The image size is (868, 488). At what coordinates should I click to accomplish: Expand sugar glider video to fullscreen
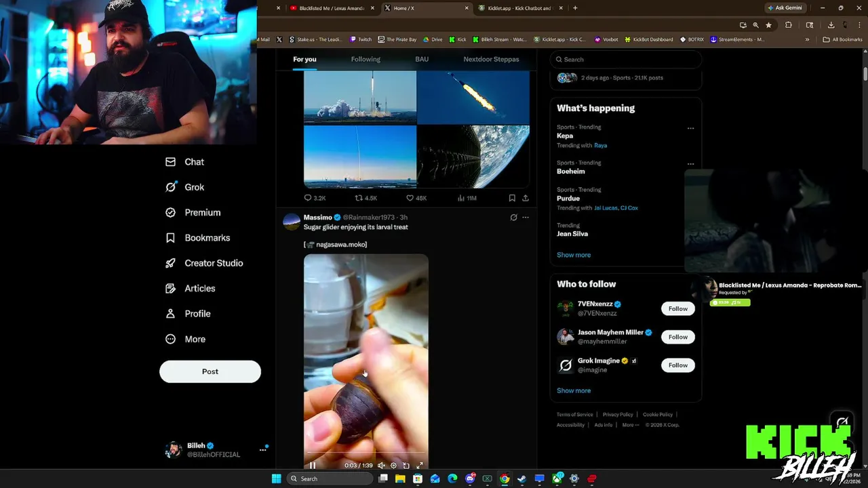coord(420,466)
